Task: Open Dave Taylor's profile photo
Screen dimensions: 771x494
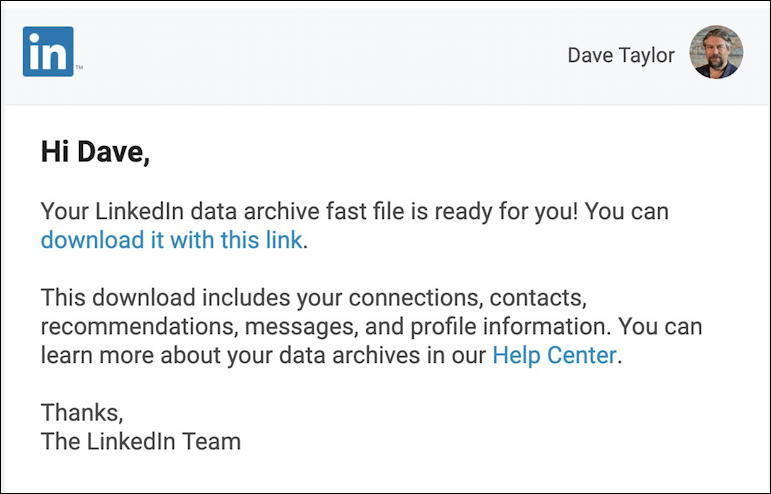Action: 716,52
